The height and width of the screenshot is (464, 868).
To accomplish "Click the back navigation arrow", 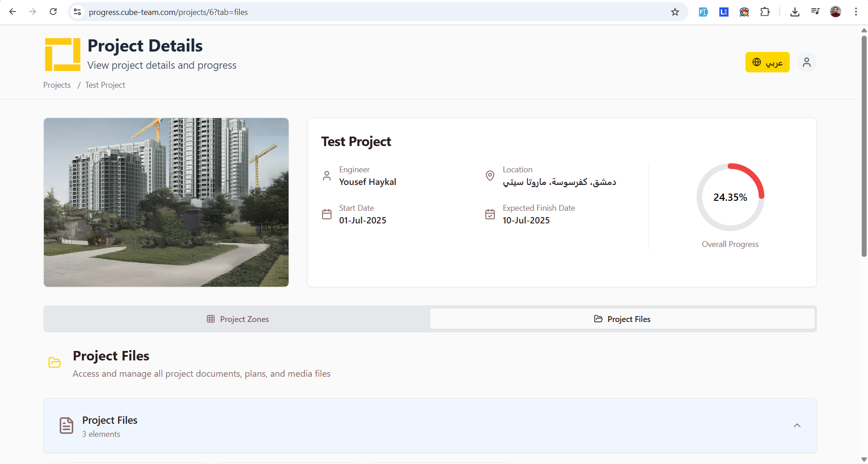I will (x=13, y=12).
